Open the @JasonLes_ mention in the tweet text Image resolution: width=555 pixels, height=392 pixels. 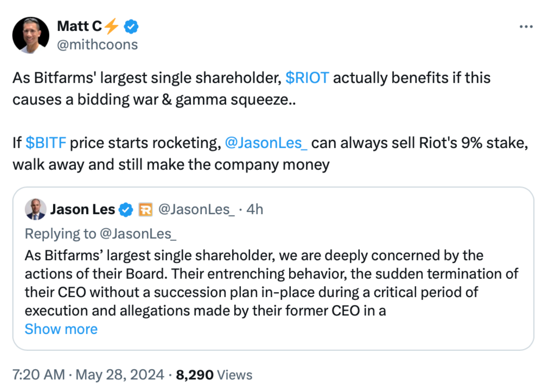pos(266,143)
